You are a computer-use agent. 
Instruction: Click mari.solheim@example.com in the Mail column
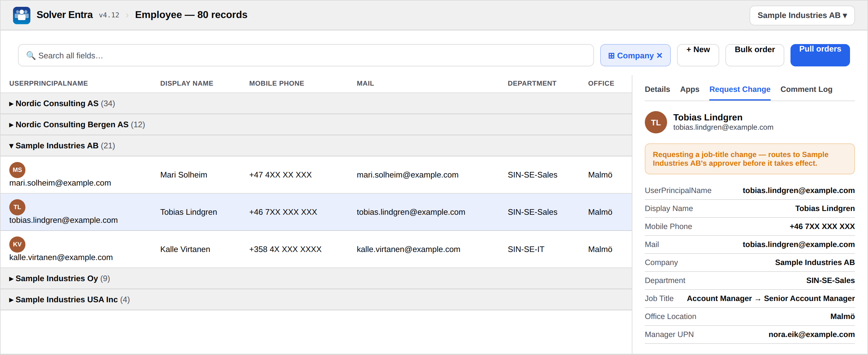tap(407, 175)
